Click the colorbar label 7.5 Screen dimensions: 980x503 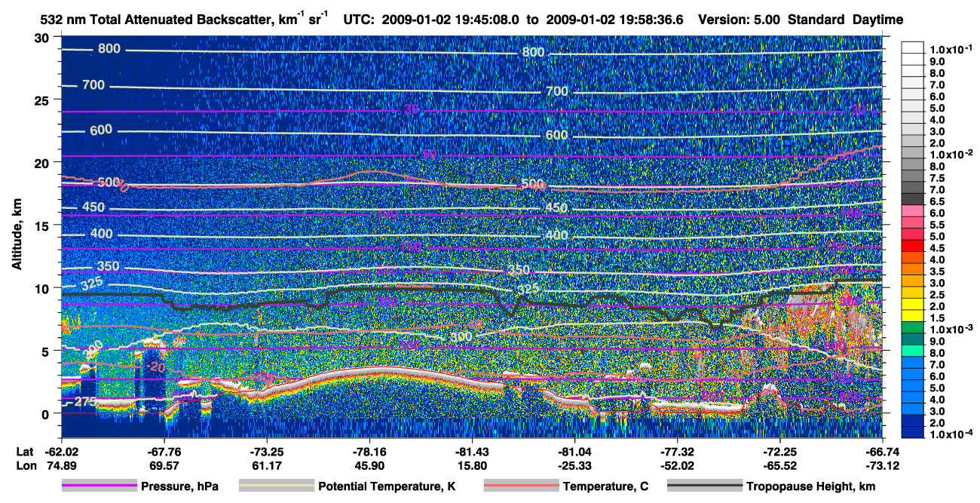pos(937,179)
